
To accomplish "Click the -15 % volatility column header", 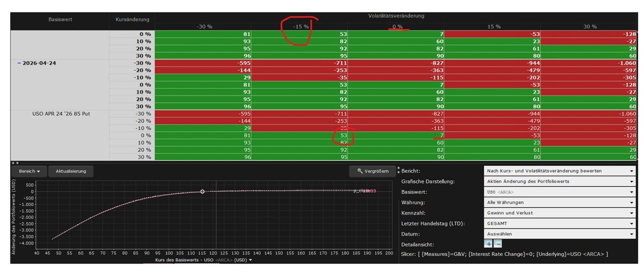I will coord(300,27).
